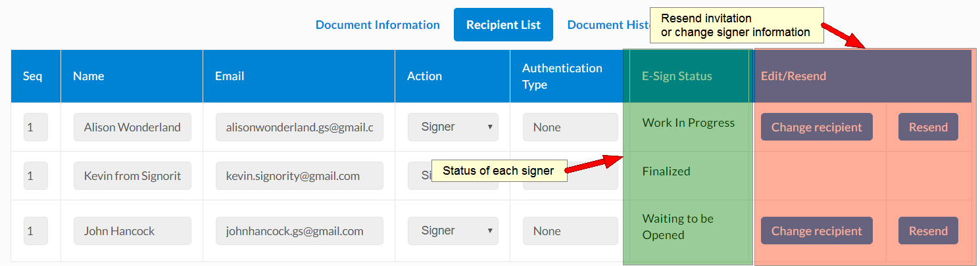
Task: Open the Document Information tab
Action: 378,25
